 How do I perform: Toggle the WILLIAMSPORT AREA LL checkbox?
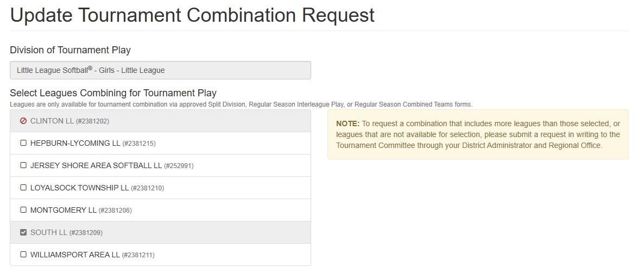coord(23,255)
